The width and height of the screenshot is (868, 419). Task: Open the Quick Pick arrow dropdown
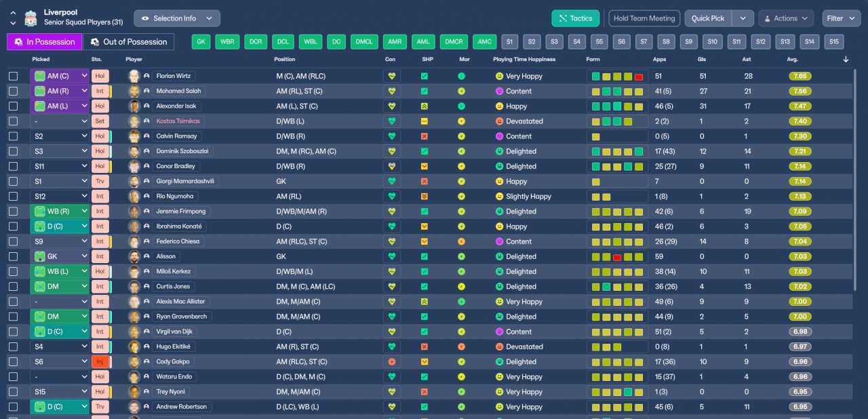click(x=743, y=18)
